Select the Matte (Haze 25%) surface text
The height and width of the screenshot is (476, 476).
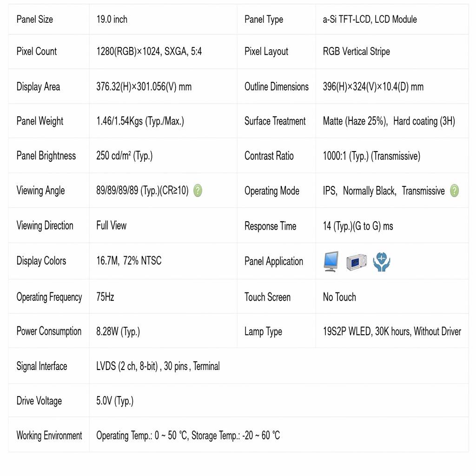tap(356, 121)
